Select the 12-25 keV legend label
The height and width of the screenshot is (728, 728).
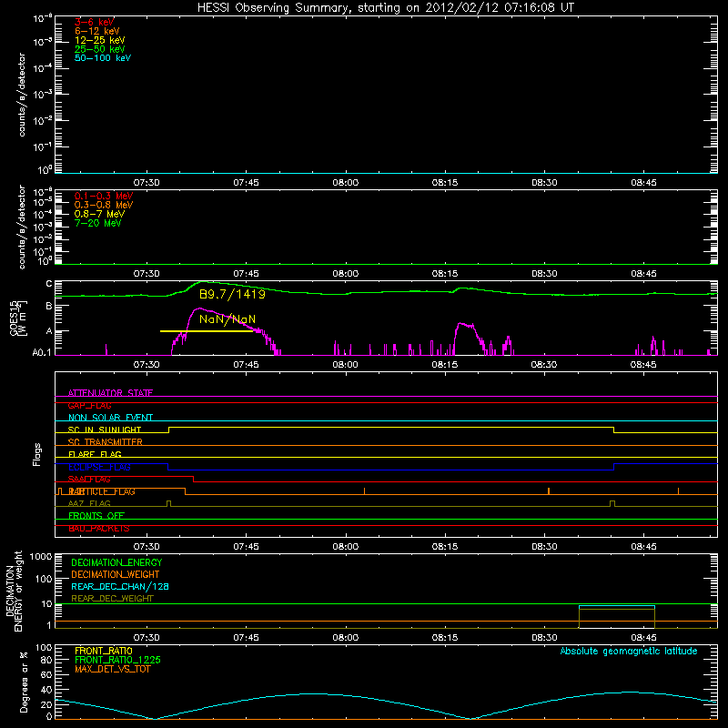pyautogui.click(x=100, y=40)
